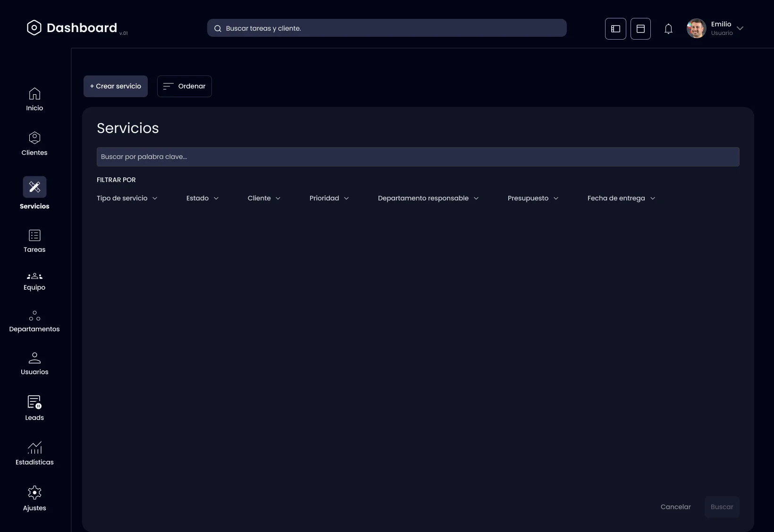View the Estadísticas chart icon
Viewport: 774px width, 532px height.
pyautogui.click(x=34, y=447)
